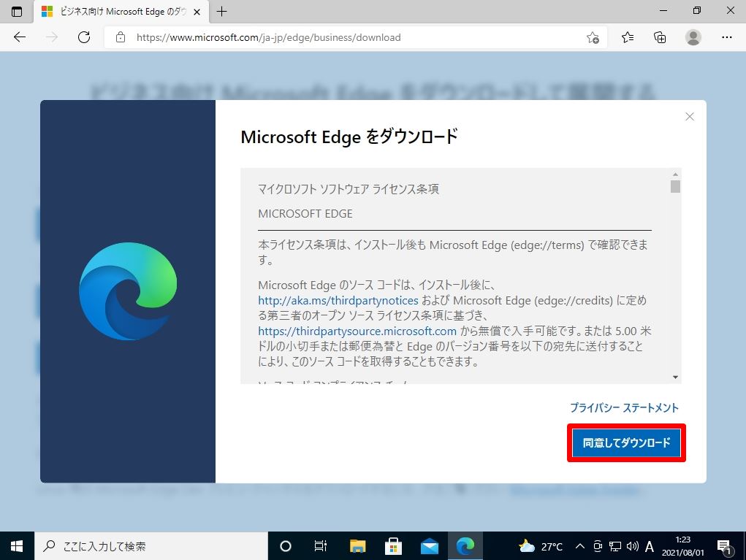Click the Edge logo in the dialog
The height and width of the screenshot is (560, 746).
click(x=128, y=291)
